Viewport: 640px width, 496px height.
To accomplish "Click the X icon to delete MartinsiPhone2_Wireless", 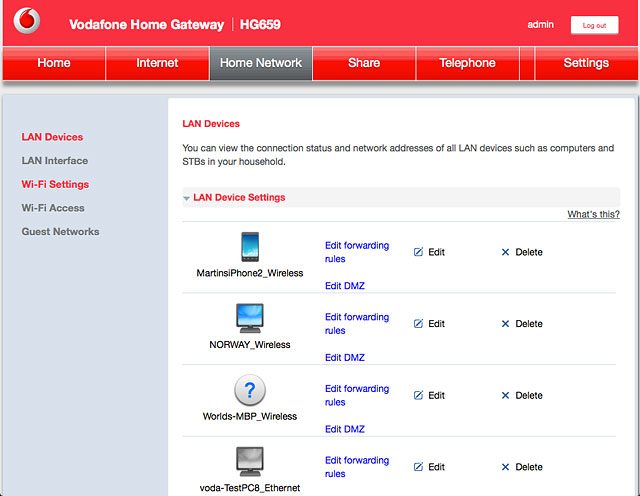I will point(505,252).
